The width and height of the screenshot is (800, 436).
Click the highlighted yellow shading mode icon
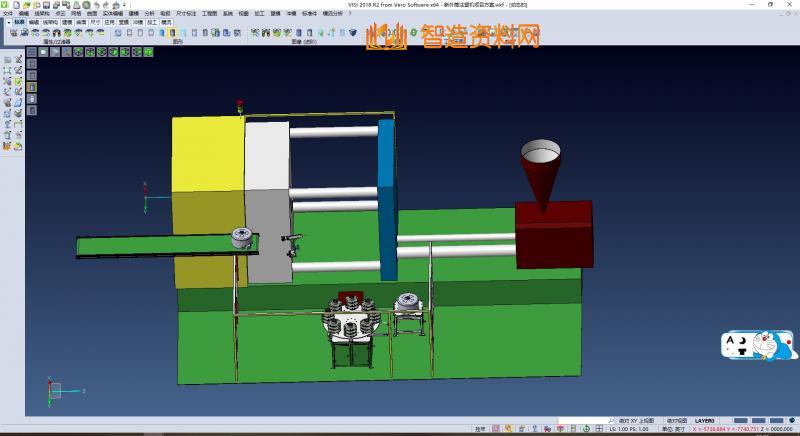click(33, 86)
